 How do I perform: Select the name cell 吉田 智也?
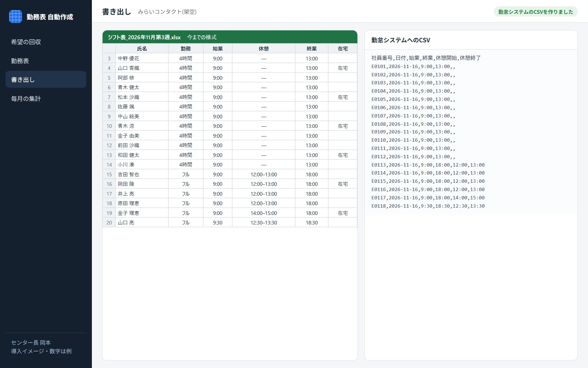(142, 174)
